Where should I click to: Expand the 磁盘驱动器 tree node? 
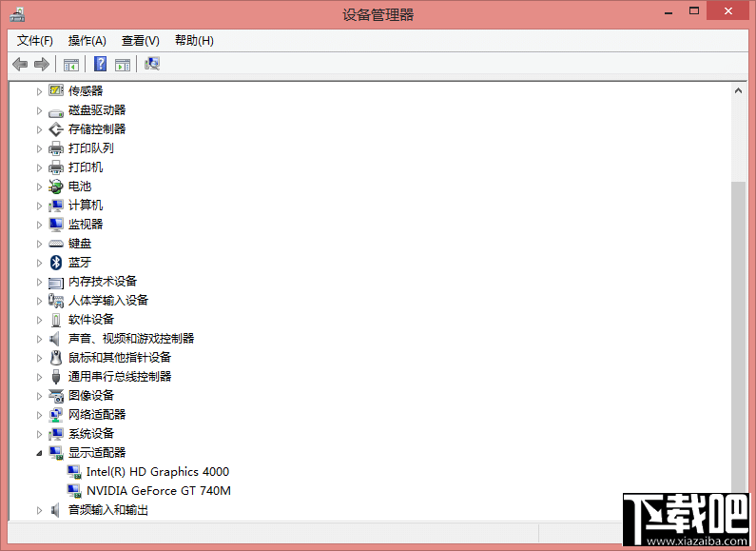(39, 110)
